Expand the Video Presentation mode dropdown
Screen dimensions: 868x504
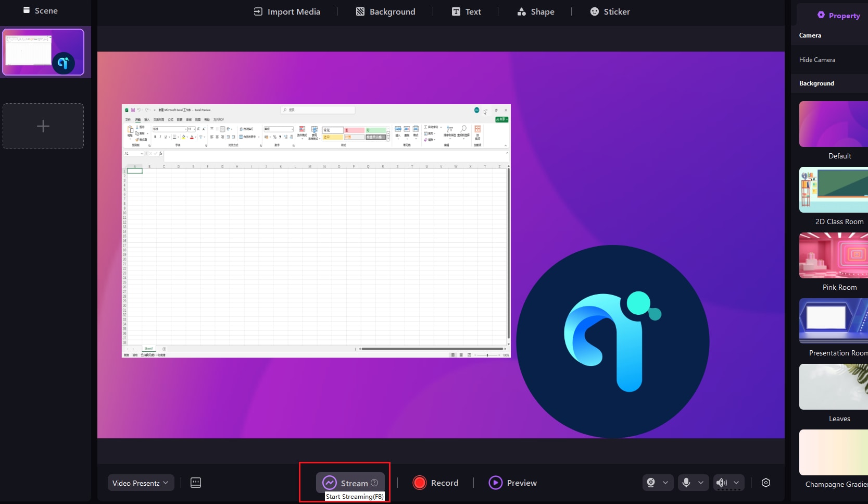tap(141, 483)
